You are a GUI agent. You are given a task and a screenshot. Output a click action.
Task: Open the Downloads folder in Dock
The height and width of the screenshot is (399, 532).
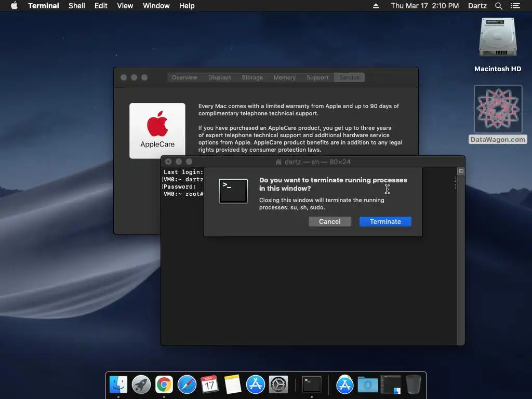pos(367,384)
